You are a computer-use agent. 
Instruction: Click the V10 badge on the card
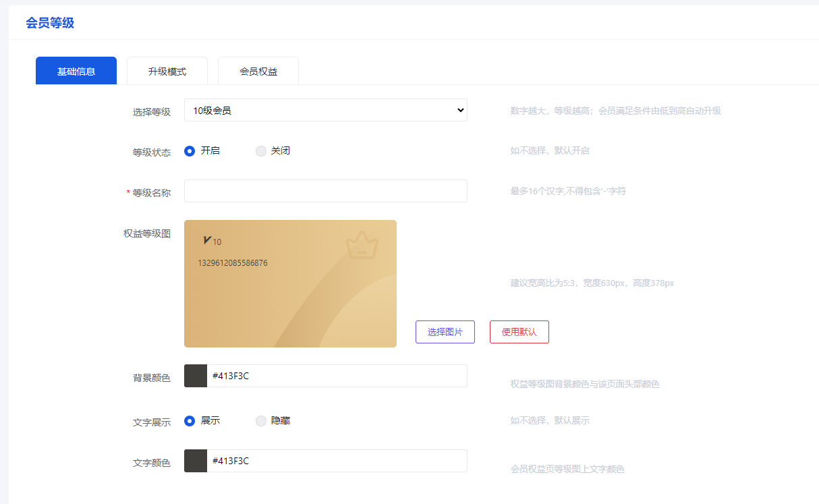click(x=211, y=241)
